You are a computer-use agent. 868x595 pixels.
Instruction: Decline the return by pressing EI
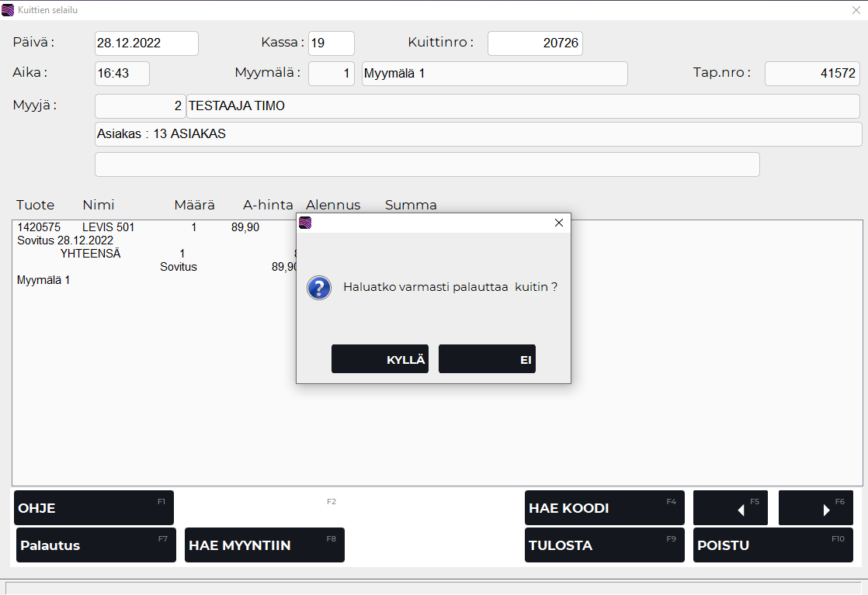(487, 359)
